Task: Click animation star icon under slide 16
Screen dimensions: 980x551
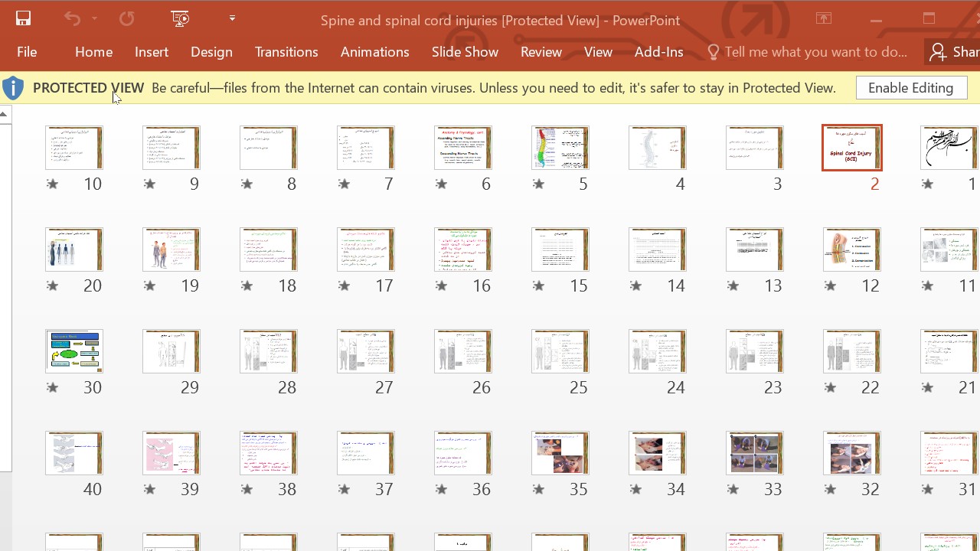Action: [x=441, y=285]
